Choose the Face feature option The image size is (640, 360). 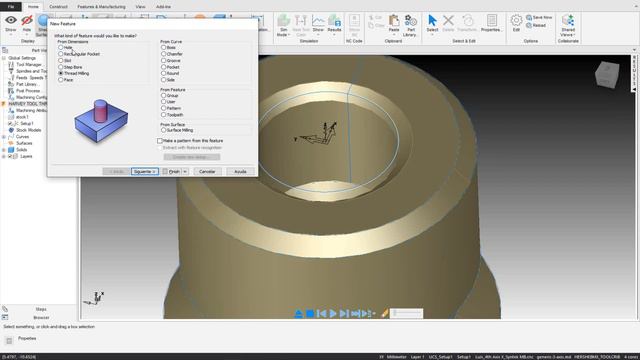(x=60, y=80)
